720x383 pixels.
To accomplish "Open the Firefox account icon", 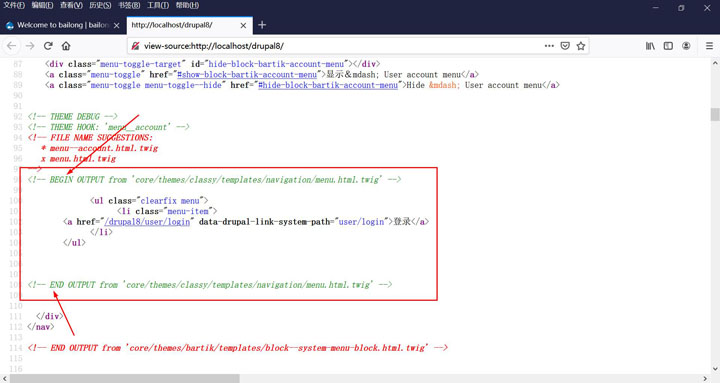I will click(x=686, y=46).
